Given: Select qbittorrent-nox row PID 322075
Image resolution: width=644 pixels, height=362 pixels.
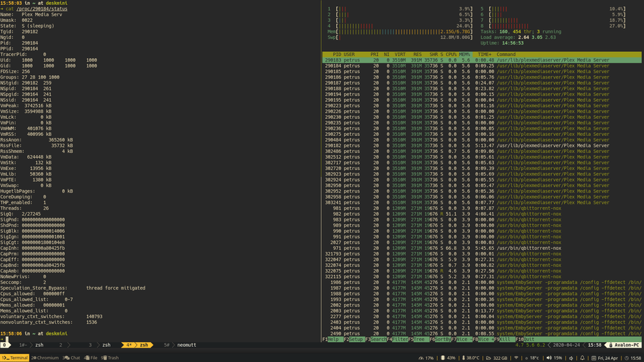Looking at the screenshot, I should tap(481, 270).
